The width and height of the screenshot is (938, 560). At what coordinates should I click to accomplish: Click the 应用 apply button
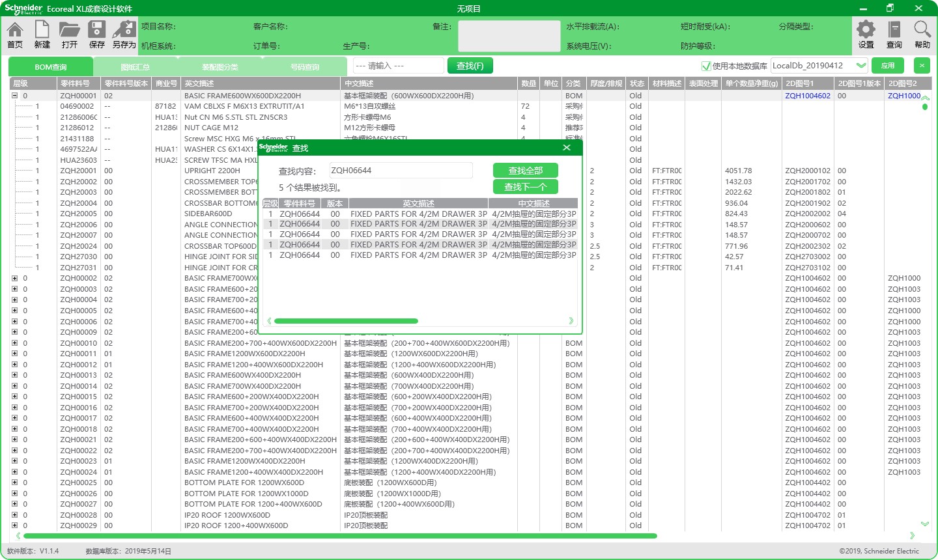[x=888, y=66]
